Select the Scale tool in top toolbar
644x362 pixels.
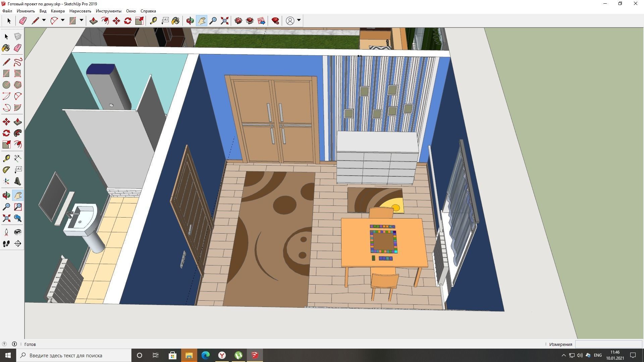pos(139,21)
